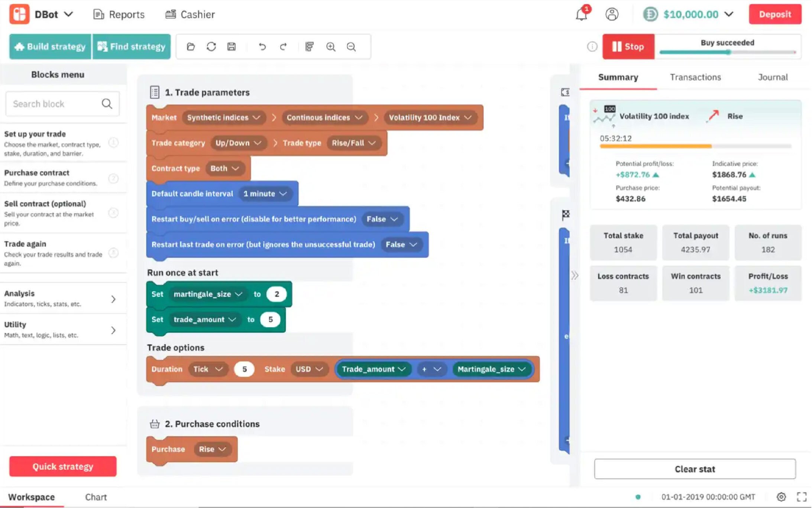Toggle Restart last trade on error False value
The height and width of the screenshot is (508, 812).
coord(401,245)
